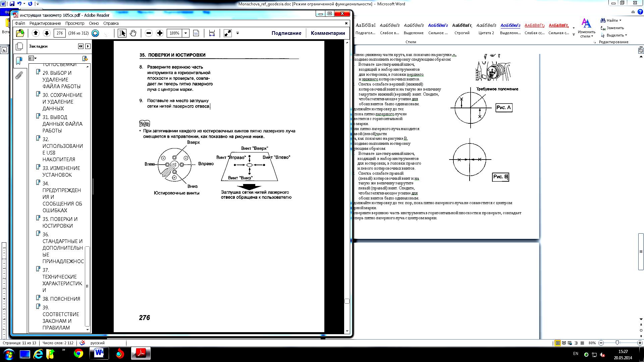Switch Word to Full Screen Reading view
The width and height of the screenshot is (644, 362).
coord(564,343)
